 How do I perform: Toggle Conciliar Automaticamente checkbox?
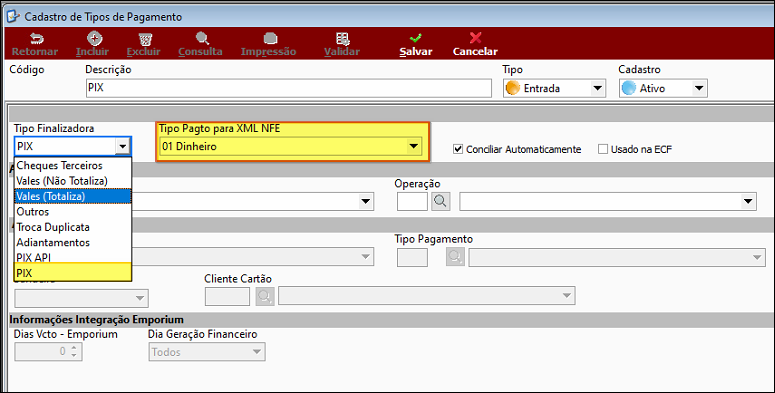click(x=458, y=149)
